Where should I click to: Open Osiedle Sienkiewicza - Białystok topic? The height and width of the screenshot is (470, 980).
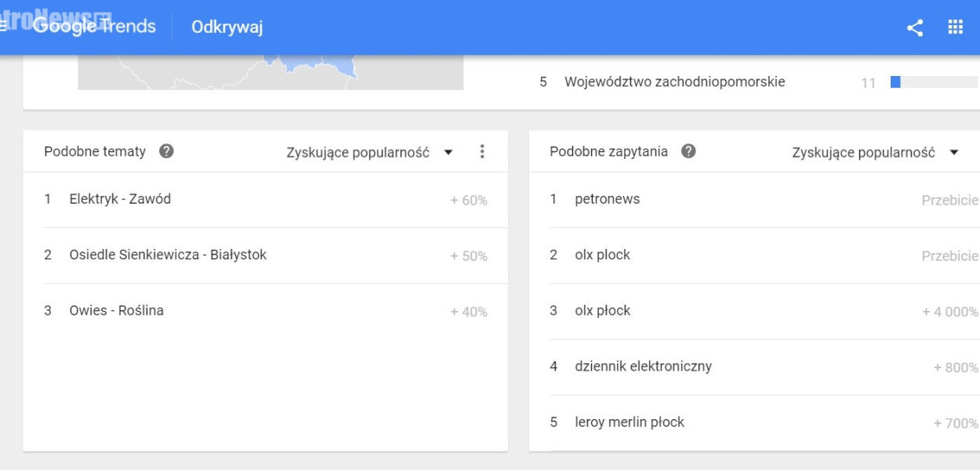coord(266,255)
